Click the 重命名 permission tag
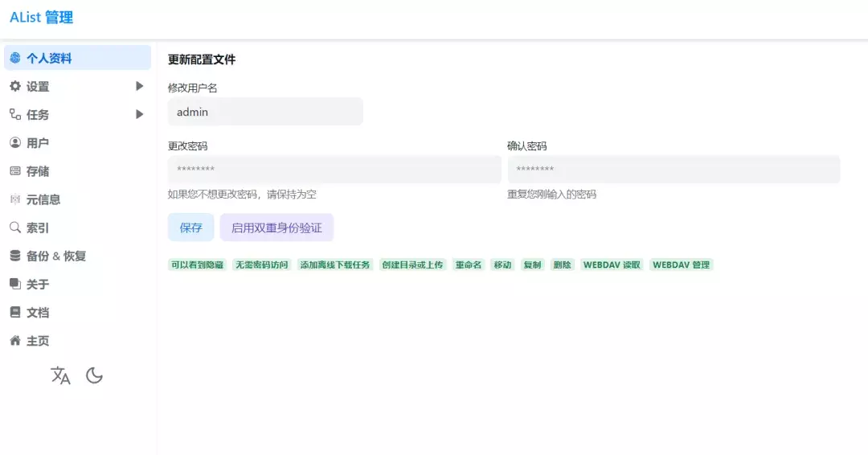This screenshot has height=455, width=868. [x=469, y=264]
